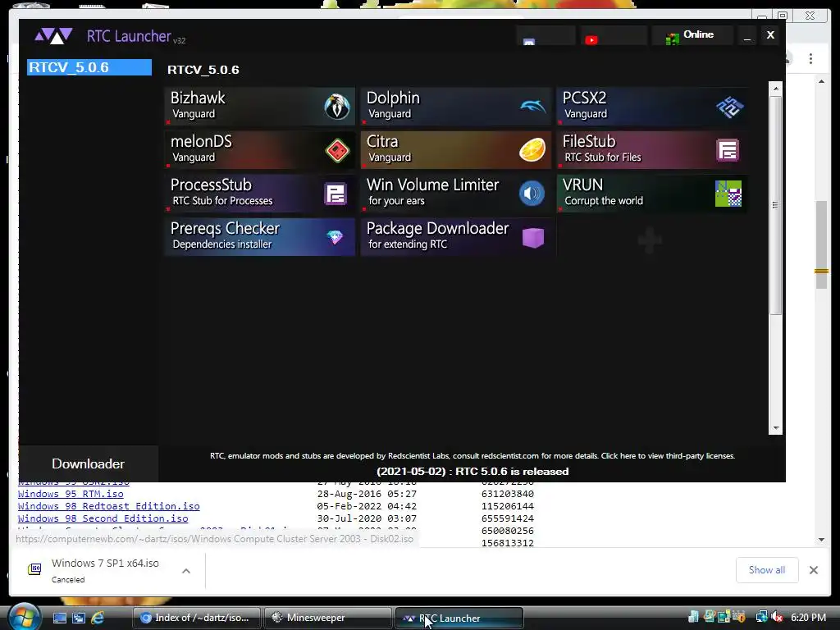Viewport: 840px width, 630px height.
Task: Click the browser page scrollbar thumb
Action: point(821,244)
